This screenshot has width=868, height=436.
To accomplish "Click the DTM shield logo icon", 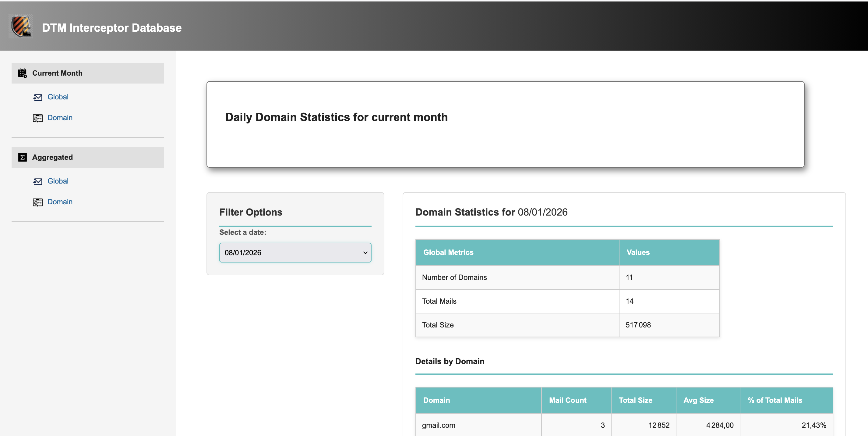I will point(21,26).
